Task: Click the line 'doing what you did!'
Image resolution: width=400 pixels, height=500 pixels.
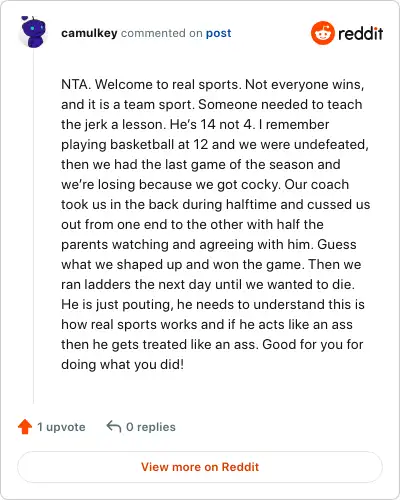Action: click(123, 364)
